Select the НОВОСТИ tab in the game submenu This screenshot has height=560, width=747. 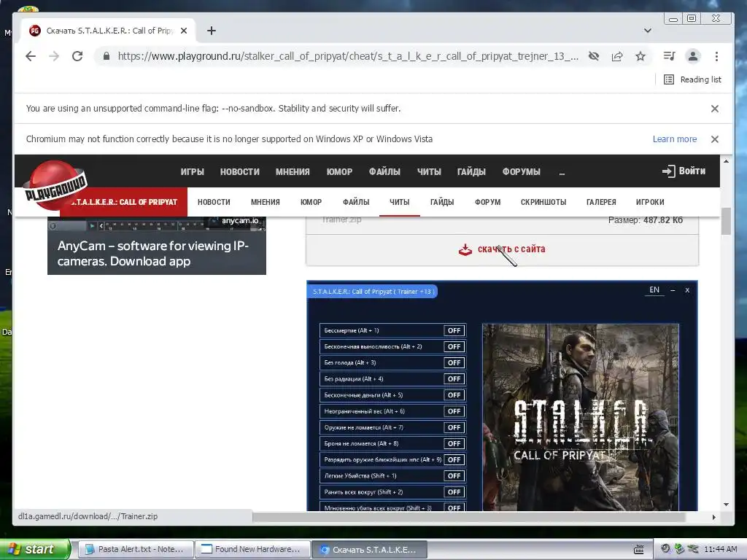[x=214, y=202]
